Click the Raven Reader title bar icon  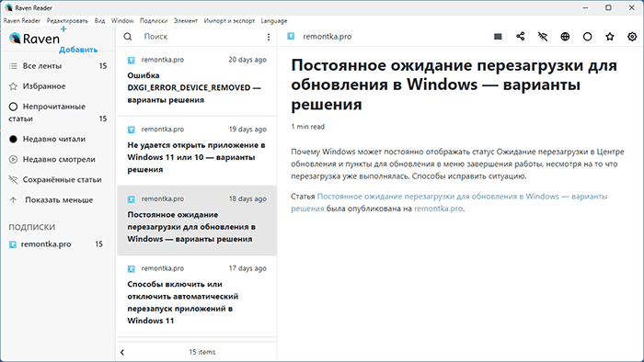click(x=8, y=7)
